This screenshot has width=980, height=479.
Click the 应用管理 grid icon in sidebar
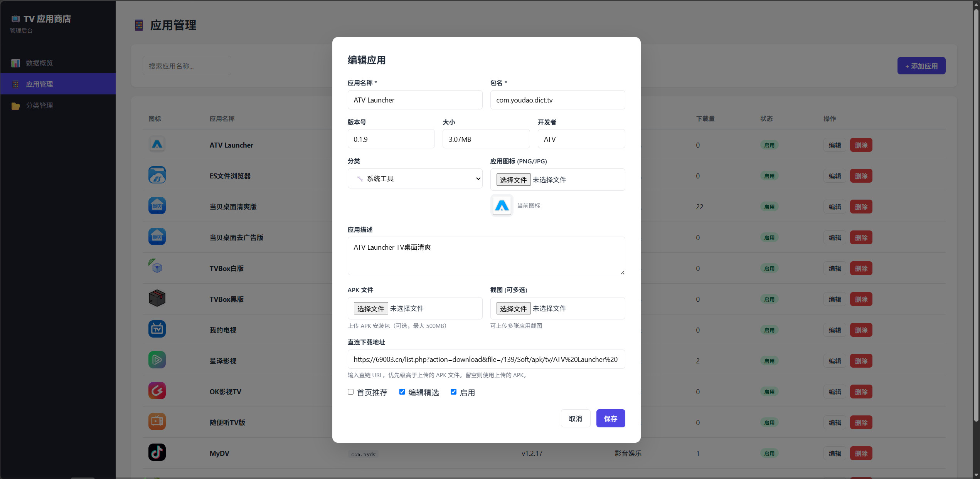(15, 84)
